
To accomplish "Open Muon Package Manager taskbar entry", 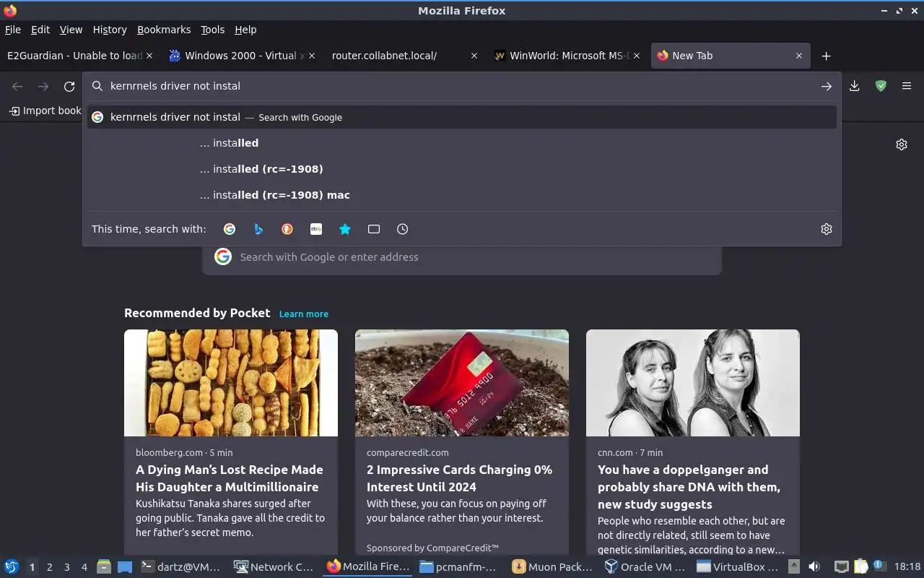I will tap(552, 567).
